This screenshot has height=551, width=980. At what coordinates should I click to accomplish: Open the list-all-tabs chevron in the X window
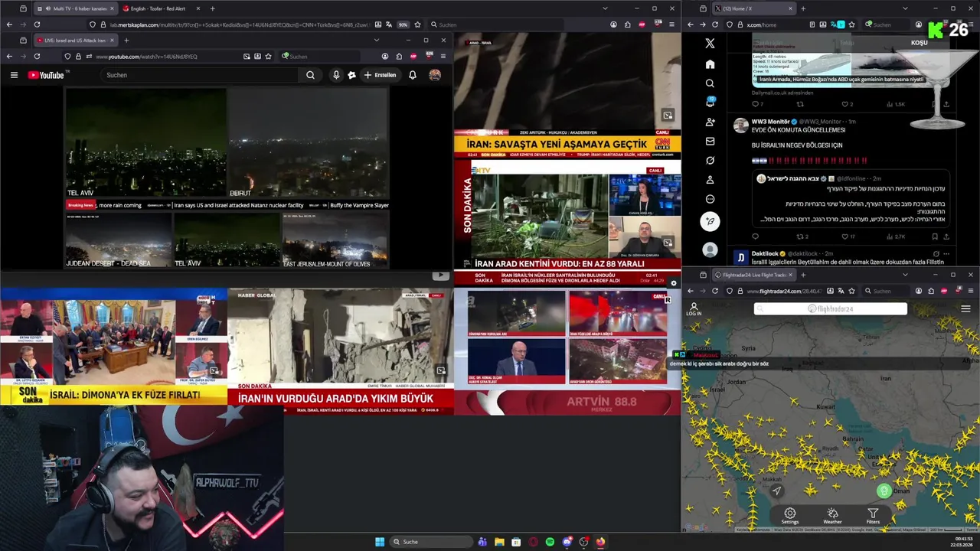click(905, 8)
